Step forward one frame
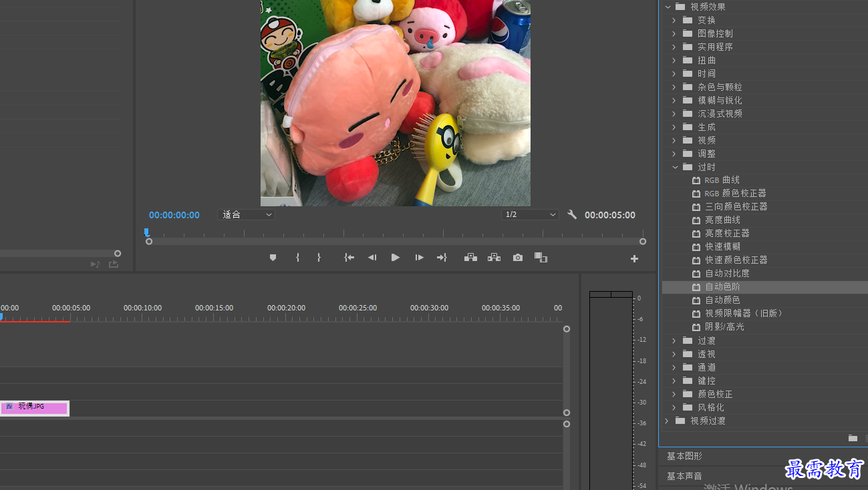Image resolution: width=868 pixels, height=490 pixels. coord(419,258)
